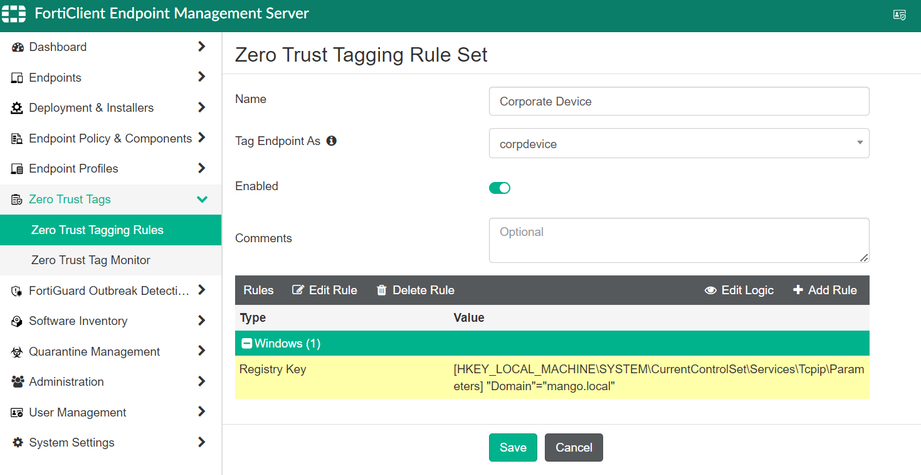This screenshot has width=921, height=475.
Task: Click the Software Inventory icon
Action: (x=17, y=321)
